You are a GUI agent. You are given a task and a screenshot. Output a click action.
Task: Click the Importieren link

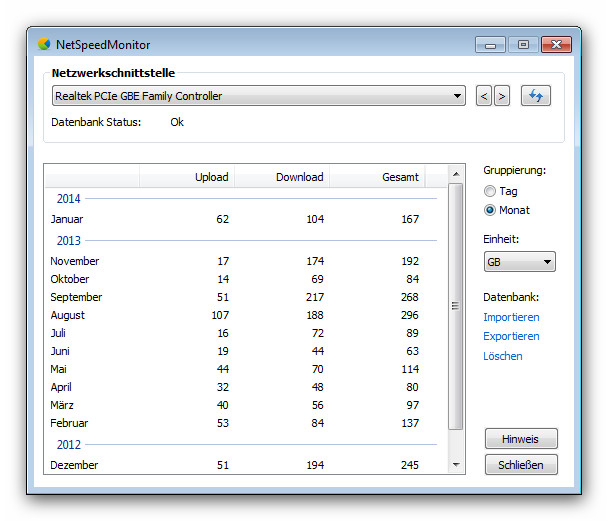pos(511,317)
